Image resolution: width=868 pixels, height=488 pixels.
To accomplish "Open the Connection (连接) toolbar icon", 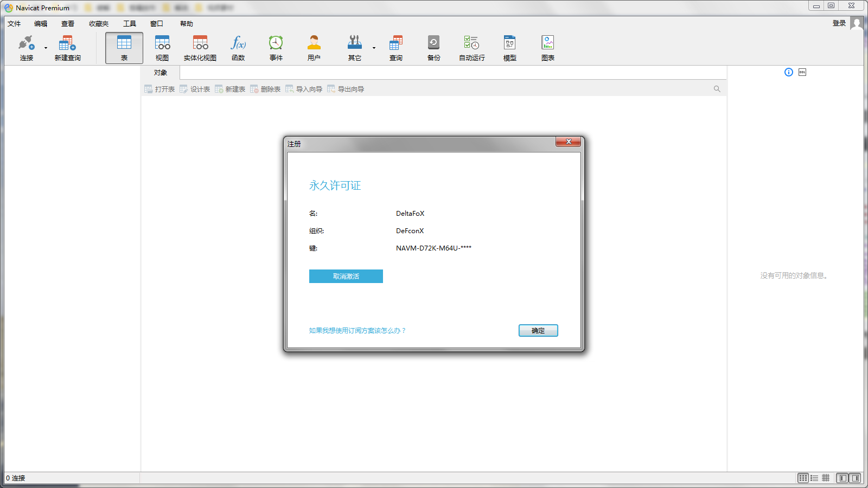I will tap(26, 48).
